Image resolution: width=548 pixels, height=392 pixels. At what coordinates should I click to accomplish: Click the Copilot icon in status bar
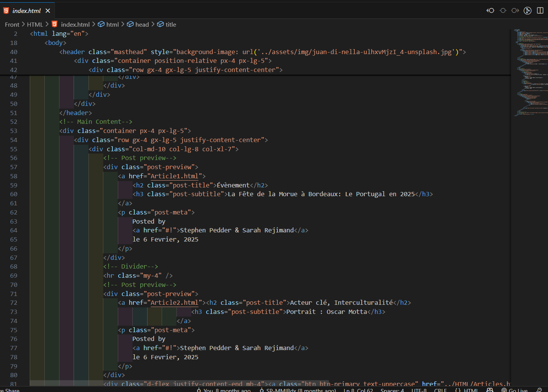click(x=490, y=390)
